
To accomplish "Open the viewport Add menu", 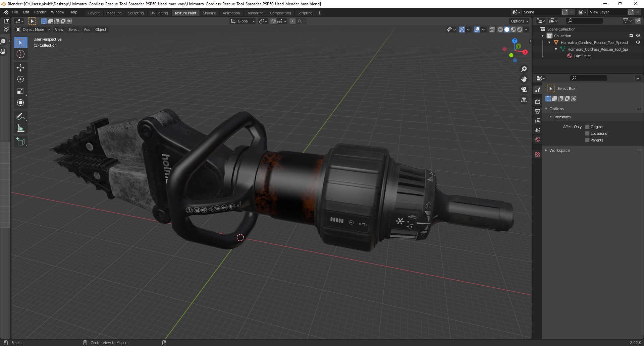I will click(87, 30).
